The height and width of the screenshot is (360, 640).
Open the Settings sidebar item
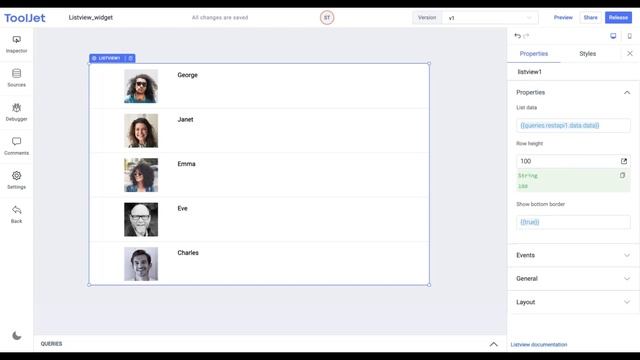[x=16, y=180]
